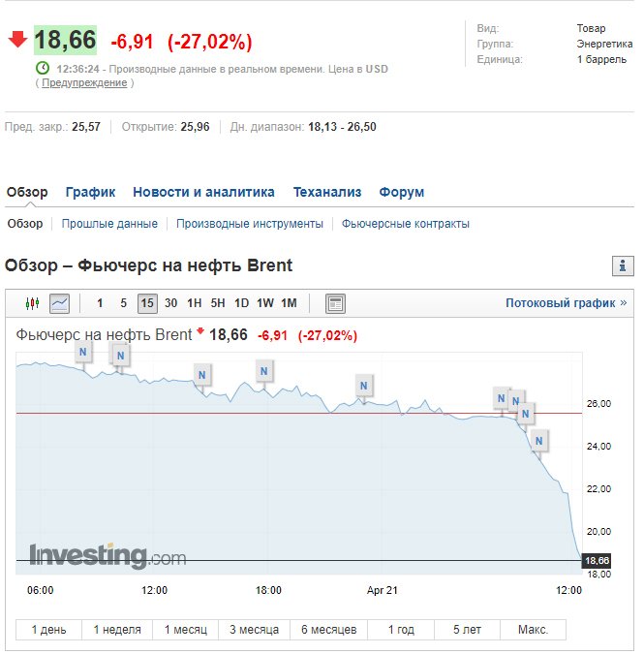Open the График tab
The height and width of the screenshot is (654, 644).
90,192
